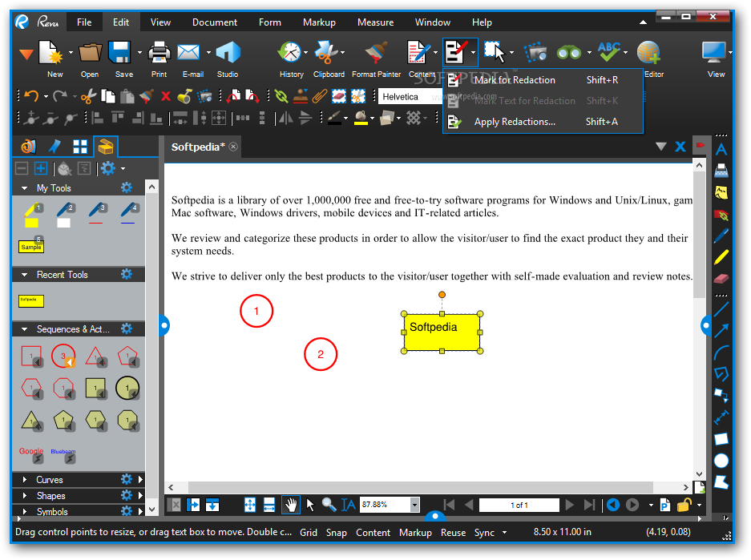The height and width of the screenshot is (560, 751).
Task: Open the Markup menu
Action: coord(319,22)
